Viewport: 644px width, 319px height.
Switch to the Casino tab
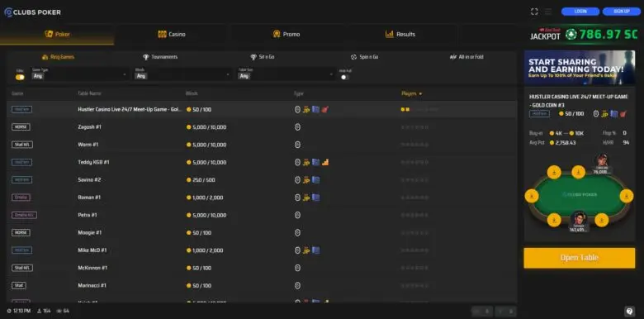[172, 35]
